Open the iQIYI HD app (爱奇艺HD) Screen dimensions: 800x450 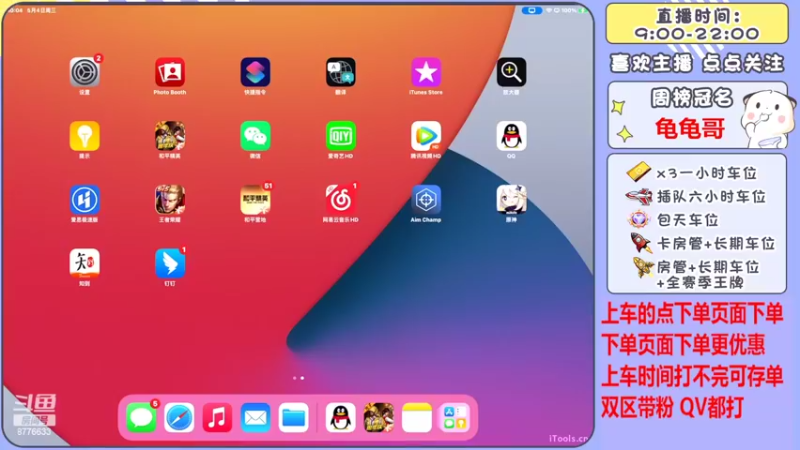tap(341, 136)
